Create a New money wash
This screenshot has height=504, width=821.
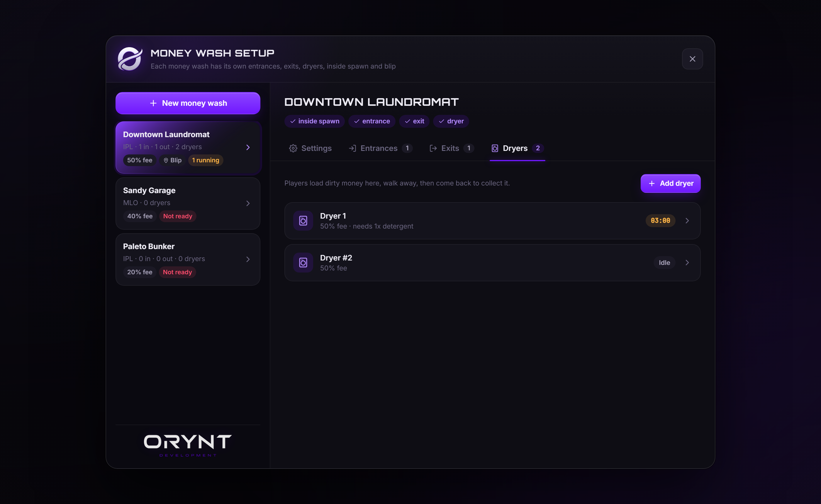tap(188, 103)
